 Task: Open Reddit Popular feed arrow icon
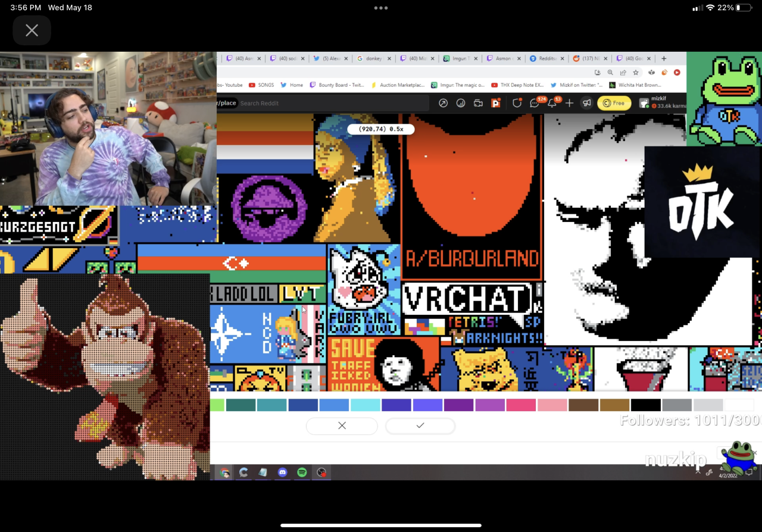443,103
